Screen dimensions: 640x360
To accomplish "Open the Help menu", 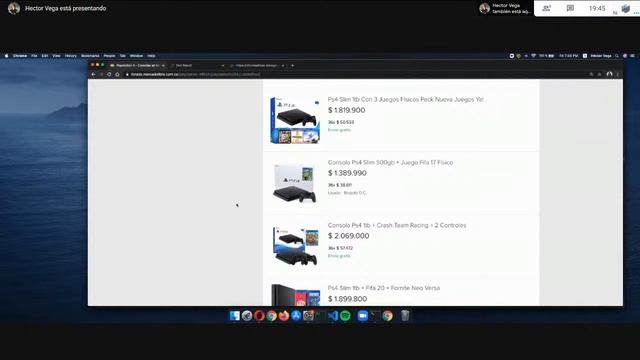I will pyautogui.click(x=151, y=56).
